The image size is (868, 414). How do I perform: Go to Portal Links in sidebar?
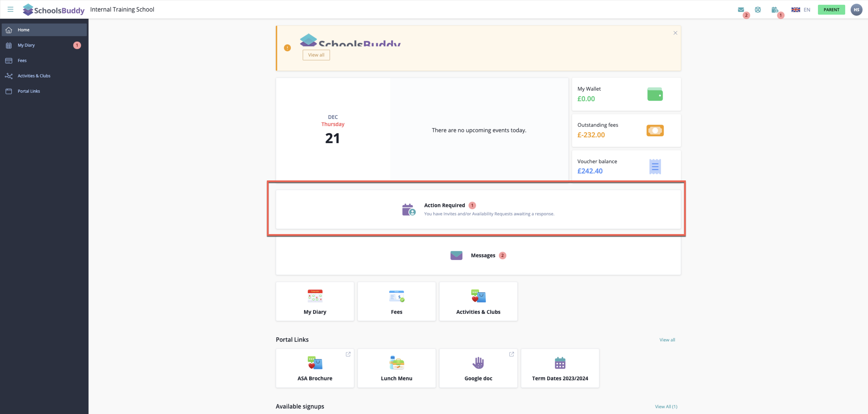click(x=29, y=91)
